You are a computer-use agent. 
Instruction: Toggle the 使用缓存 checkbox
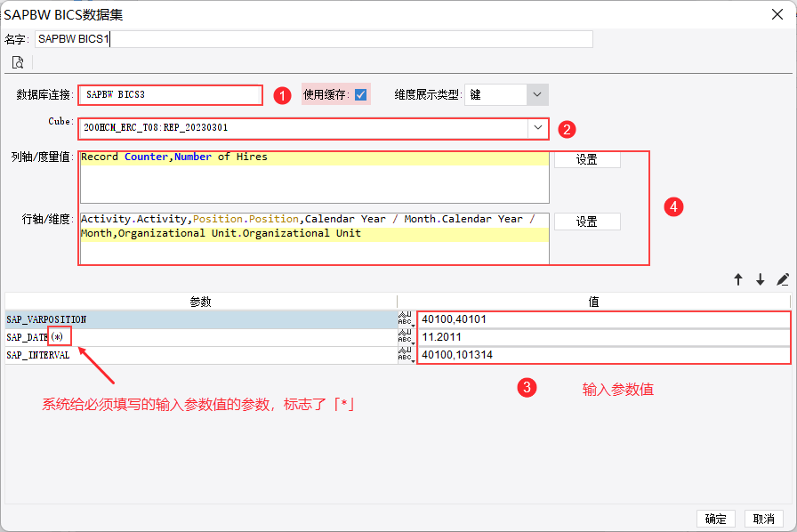[x=360, y=94]
